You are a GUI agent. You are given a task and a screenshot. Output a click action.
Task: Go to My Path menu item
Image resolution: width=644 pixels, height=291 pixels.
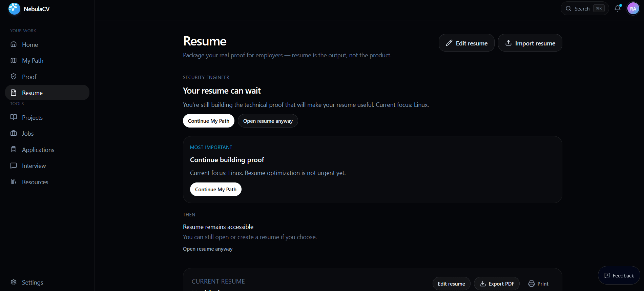[47, 60]
